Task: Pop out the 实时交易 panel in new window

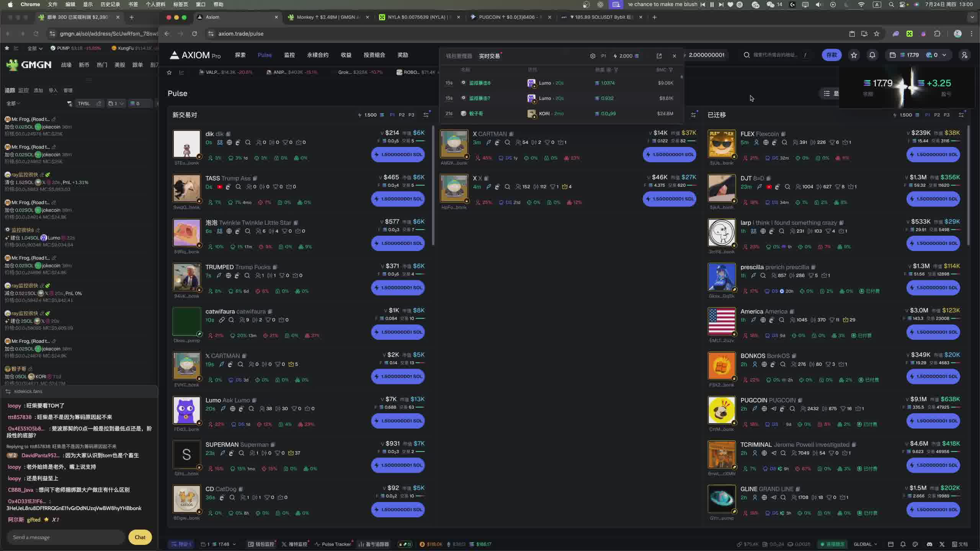Action: point(659,56)
